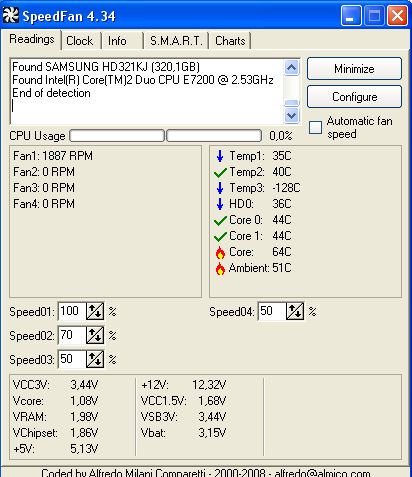
Task: Click the VChipset 1,86V voltage reading
Action: (x=55, y=433)
